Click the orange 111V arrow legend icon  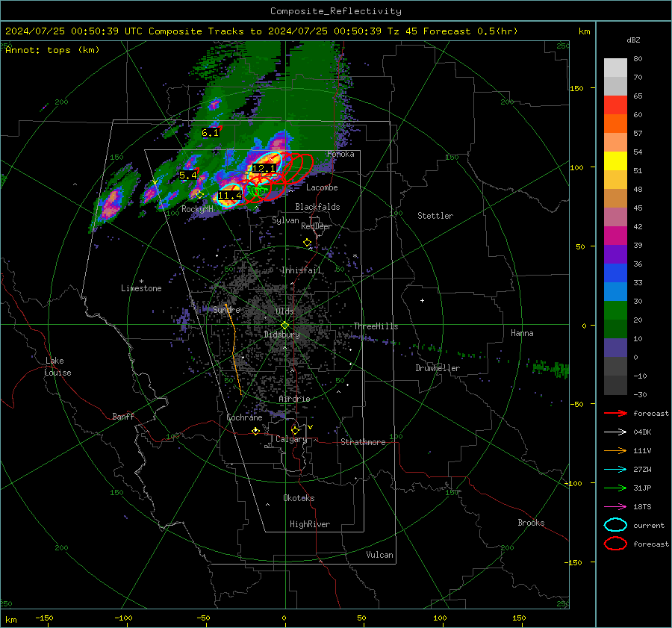(x=615, y=450)
